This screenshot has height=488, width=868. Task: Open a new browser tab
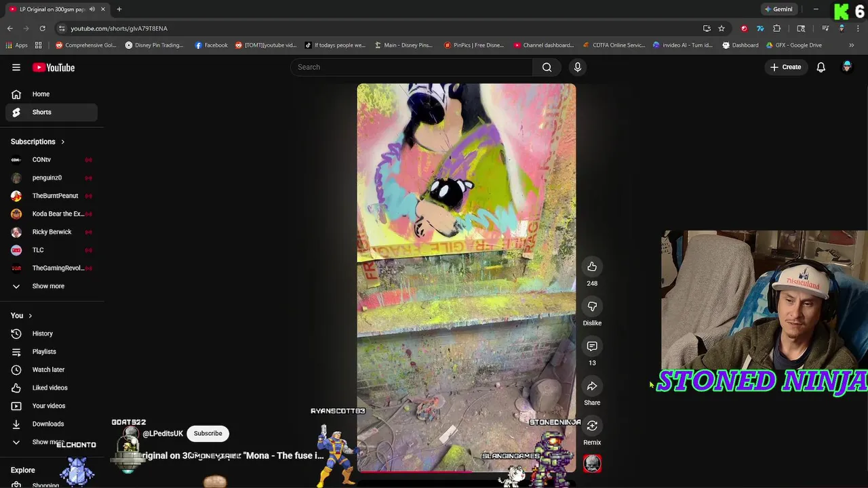point(119,9)
